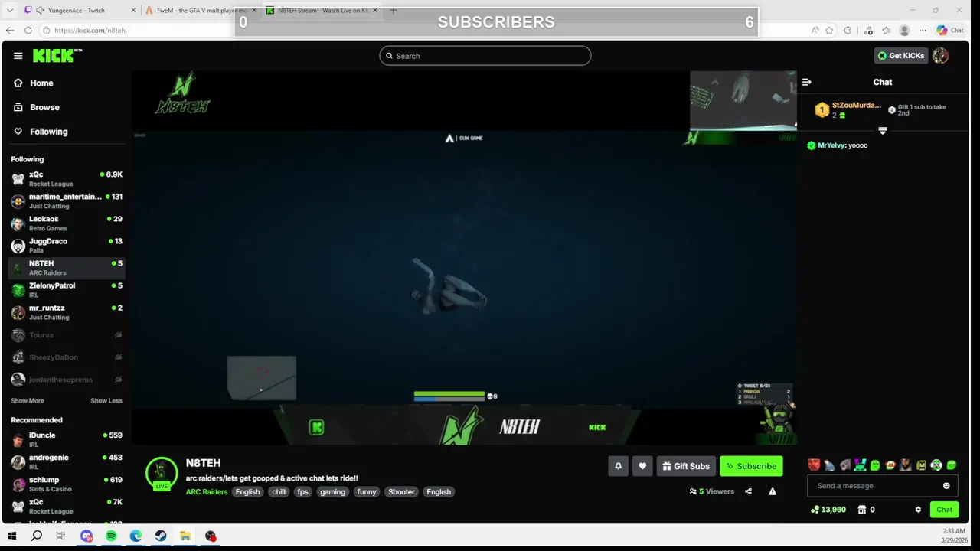Click the headphones alien emote
980x551 pixels.
[936, 465]
